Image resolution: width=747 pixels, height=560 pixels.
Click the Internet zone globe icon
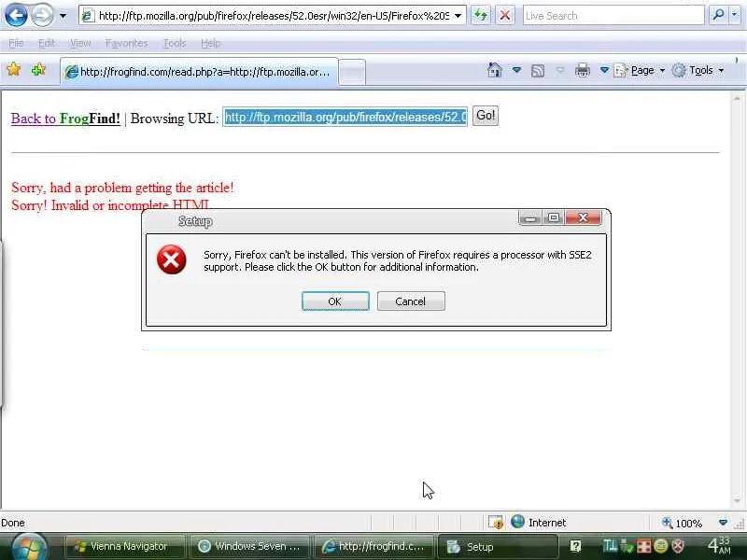click(x=517, y=522)
